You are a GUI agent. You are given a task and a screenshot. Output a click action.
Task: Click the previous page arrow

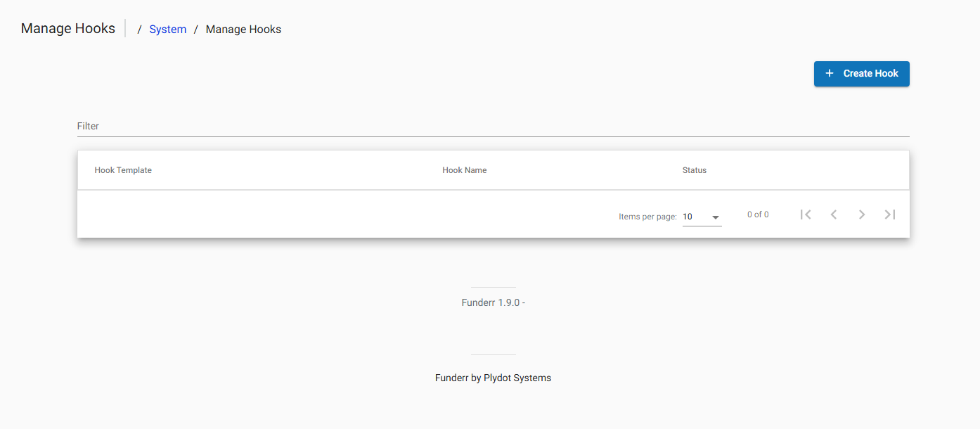pos(834,214)
